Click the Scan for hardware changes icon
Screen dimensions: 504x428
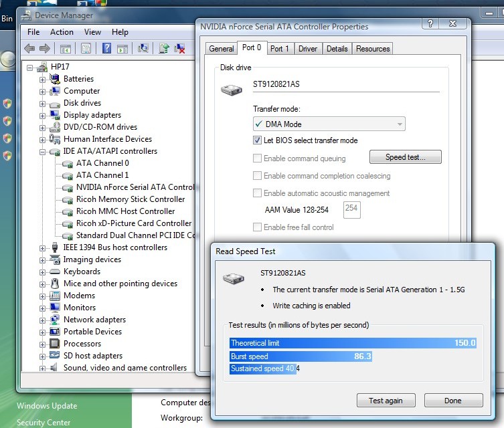point(143,48)
